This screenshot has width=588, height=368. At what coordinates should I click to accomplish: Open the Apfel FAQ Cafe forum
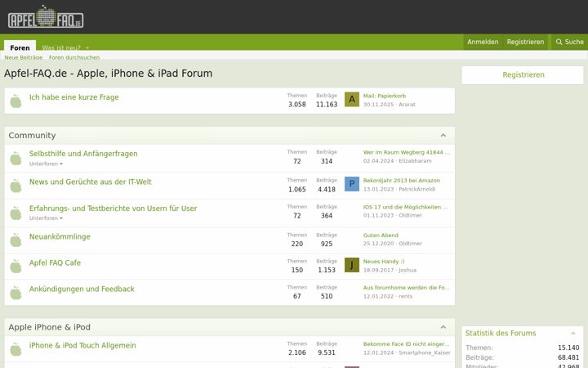[x=55, y=263]
